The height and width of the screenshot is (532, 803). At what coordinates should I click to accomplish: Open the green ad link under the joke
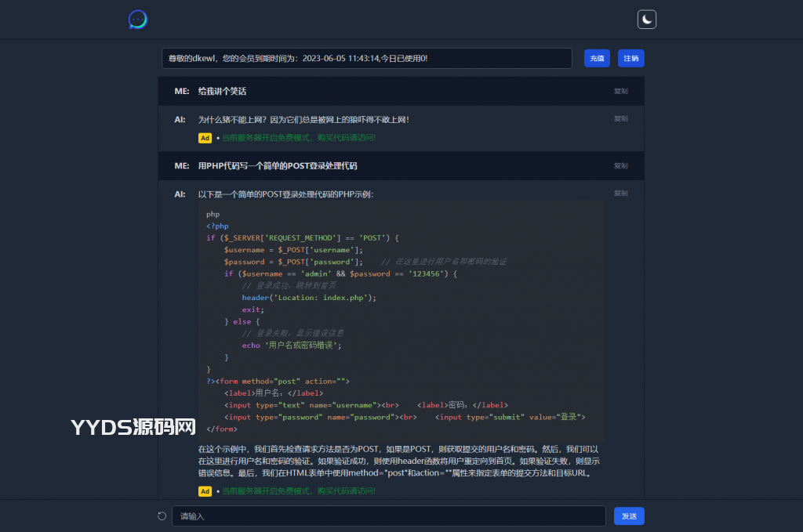coord(298,138)
